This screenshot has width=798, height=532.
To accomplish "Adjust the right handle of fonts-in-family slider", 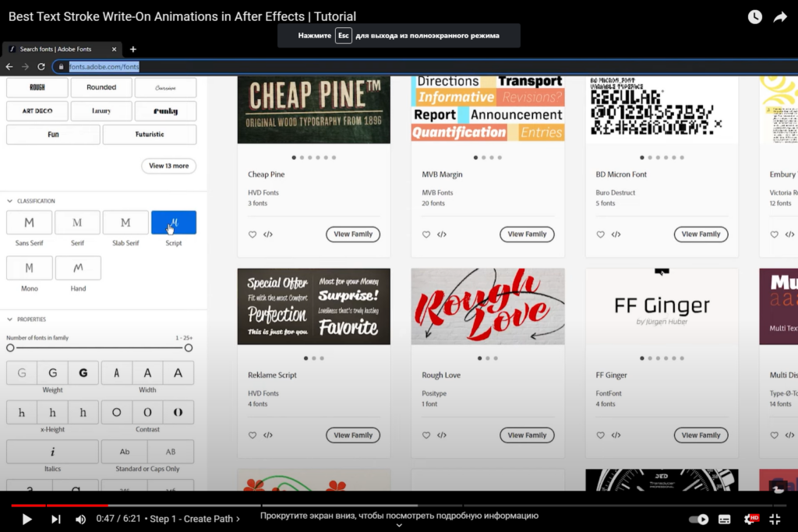I will (x=189, y=348).
